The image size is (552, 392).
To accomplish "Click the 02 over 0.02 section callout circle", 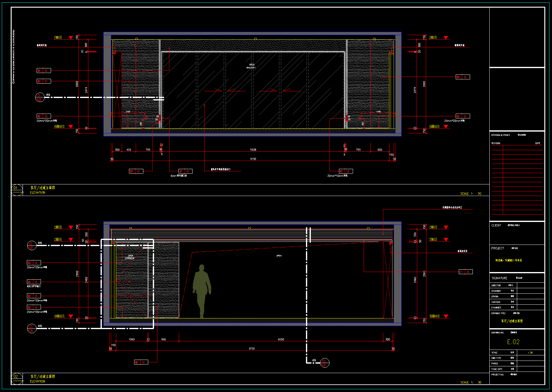I will (x=31, y=245).
